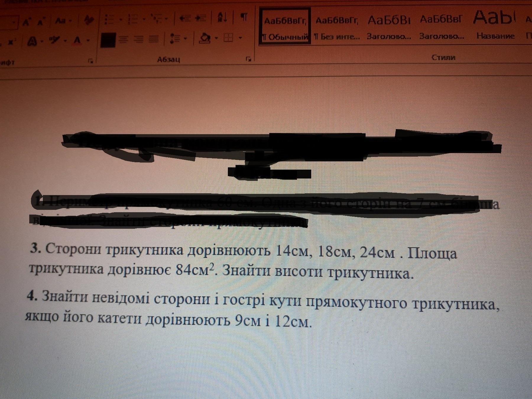
Task: Toggle justified text alignment
Action: click(153, 39)
